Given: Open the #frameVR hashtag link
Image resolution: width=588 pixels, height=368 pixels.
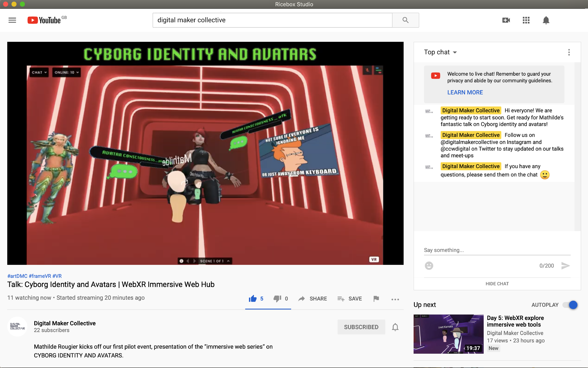Looking at the screenshot, I should [x=40, y=276].
